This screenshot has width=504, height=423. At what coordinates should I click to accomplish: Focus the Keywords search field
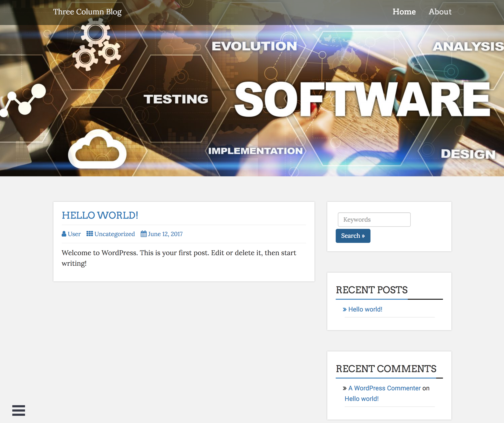point(374,220)
